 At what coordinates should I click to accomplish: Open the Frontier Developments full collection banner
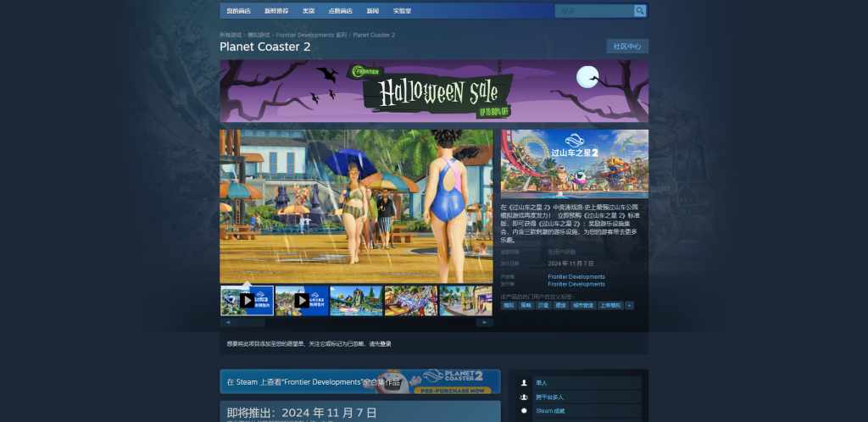[360, 381]
